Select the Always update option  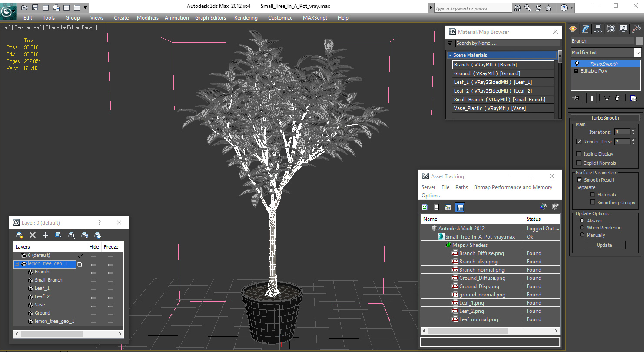pyautogui.click(x=582, y=221)
